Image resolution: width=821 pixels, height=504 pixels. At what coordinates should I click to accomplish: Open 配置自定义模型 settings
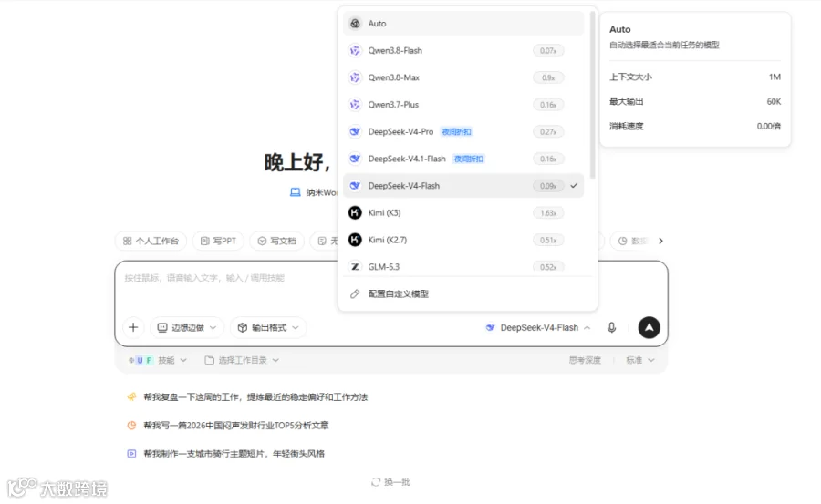(463, 294)
